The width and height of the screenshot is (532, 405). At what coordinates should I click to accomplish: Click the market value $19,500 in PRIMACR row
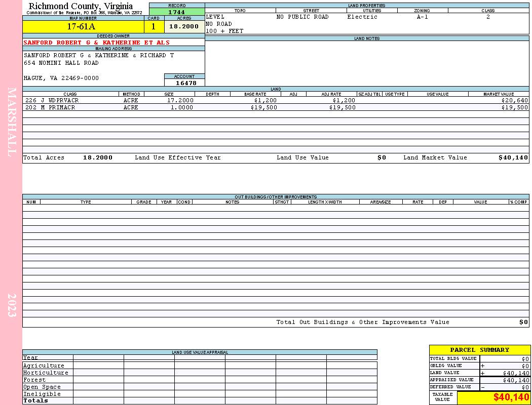(514, 107)
